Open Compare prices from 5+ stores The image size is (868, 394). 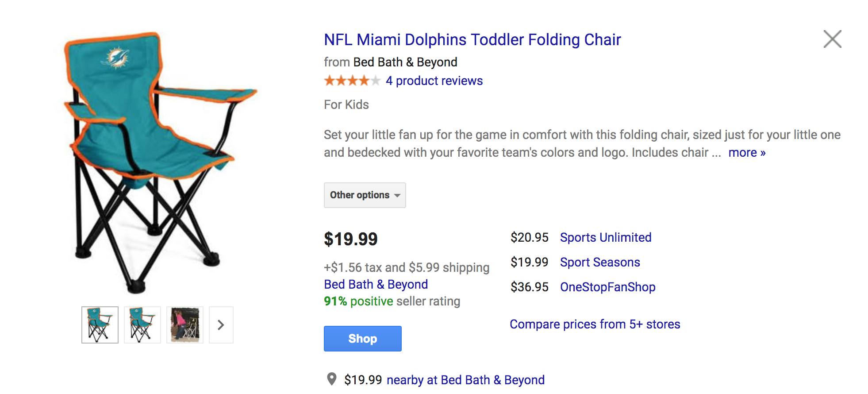click(595, 324)
